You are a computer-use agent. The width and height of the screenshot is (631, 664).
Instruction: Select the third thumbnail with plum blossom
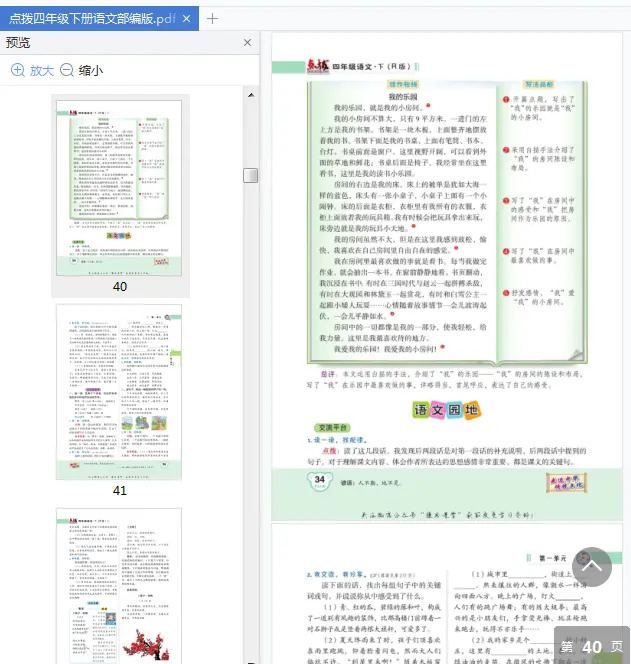[119, 586]
